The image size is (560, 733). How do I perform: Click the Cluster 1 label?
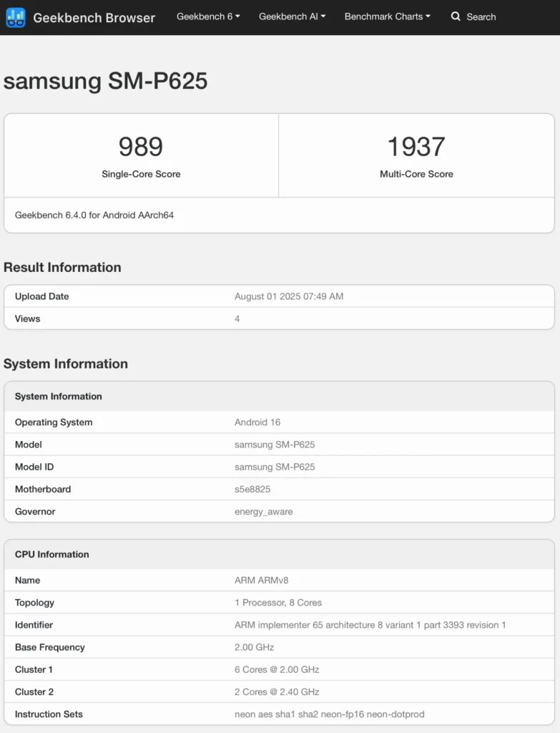click(x=34, y=670)
